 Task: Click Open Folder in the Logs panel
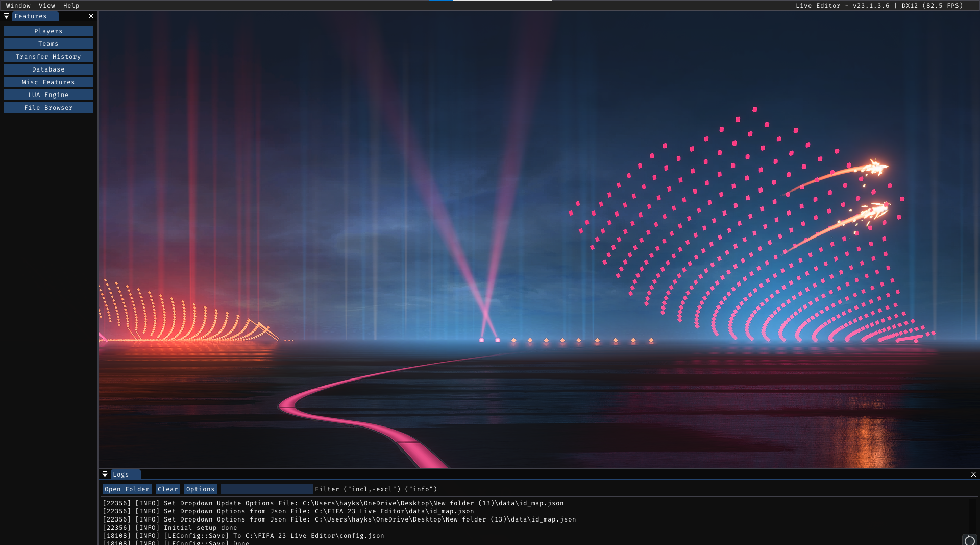tap(127, 489)
